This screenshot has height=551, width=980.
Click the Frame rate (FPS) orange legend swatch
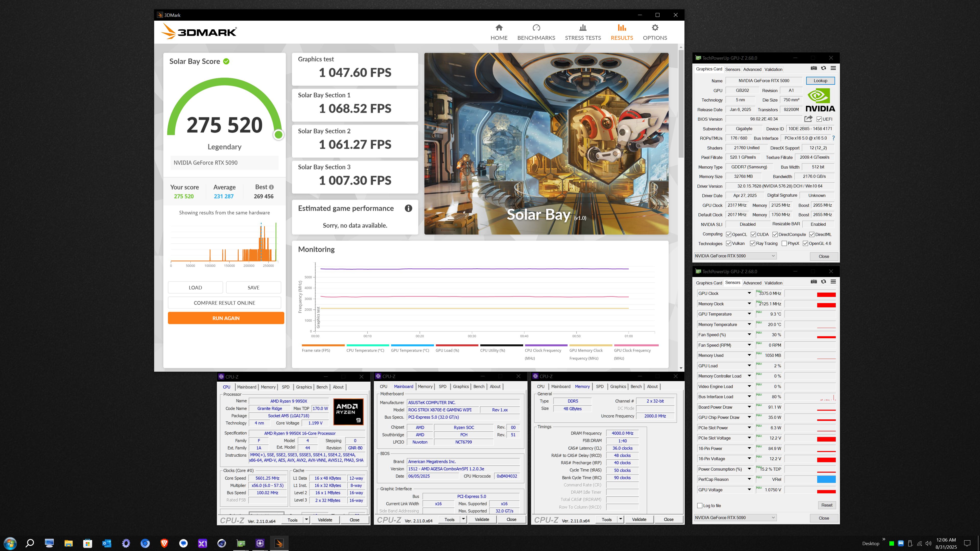[x=323, y=345]
